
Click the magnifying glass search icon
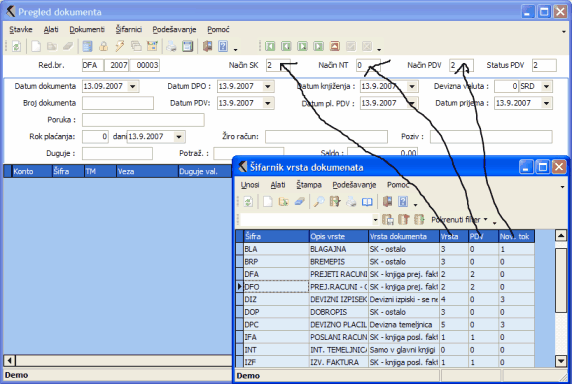pyautogui.click(x=319, y=201)
